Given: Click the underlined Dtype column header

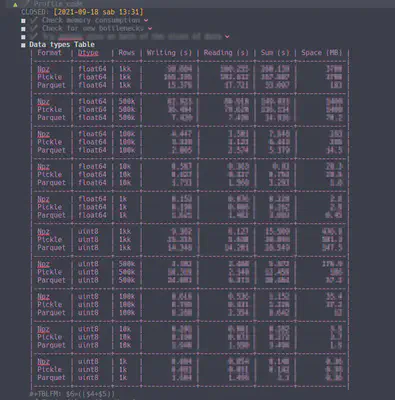Looking at the screenshot, I should (88, 53).
